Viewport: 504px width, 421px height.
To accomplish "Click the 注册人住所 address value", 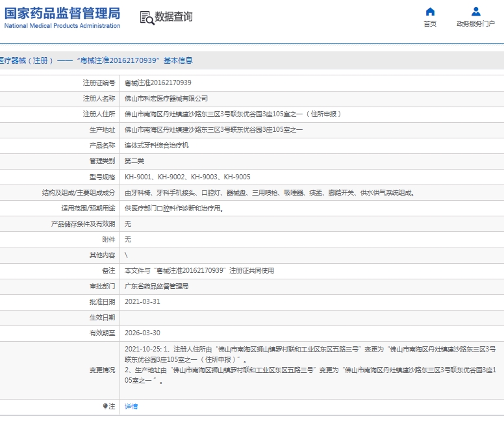I will 233,114.
